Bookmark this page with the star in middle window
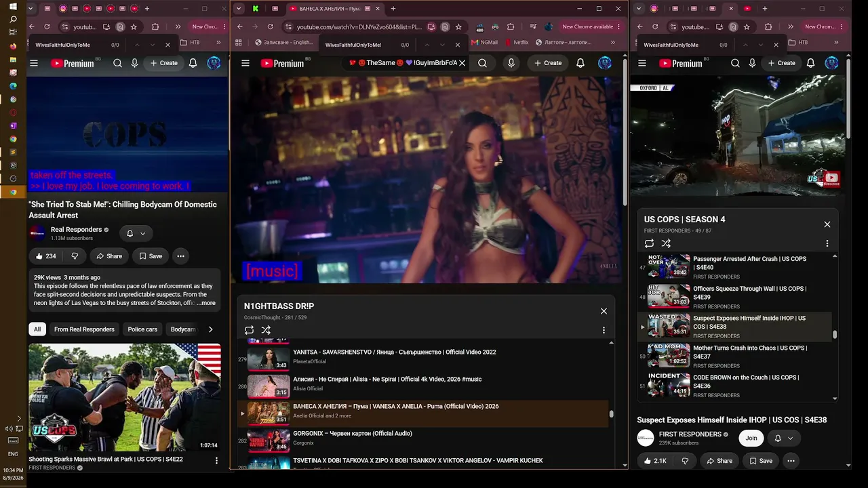Screen dimensions: 868x488 [x=458, y=27]
